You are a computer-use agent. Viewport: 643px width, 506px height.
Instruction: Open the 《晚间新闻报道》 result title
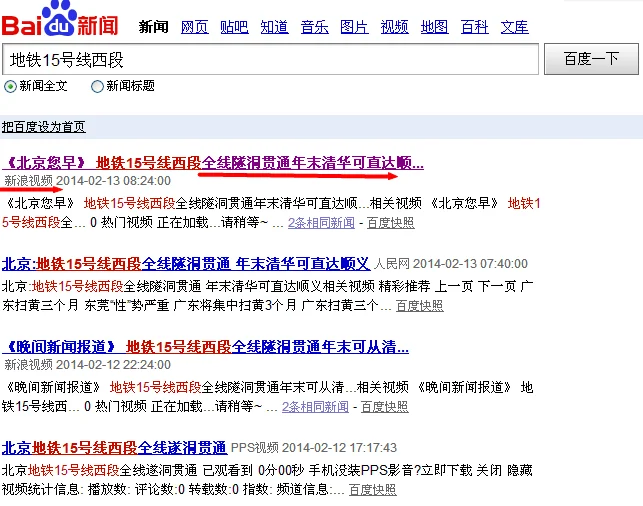point(205,347)
